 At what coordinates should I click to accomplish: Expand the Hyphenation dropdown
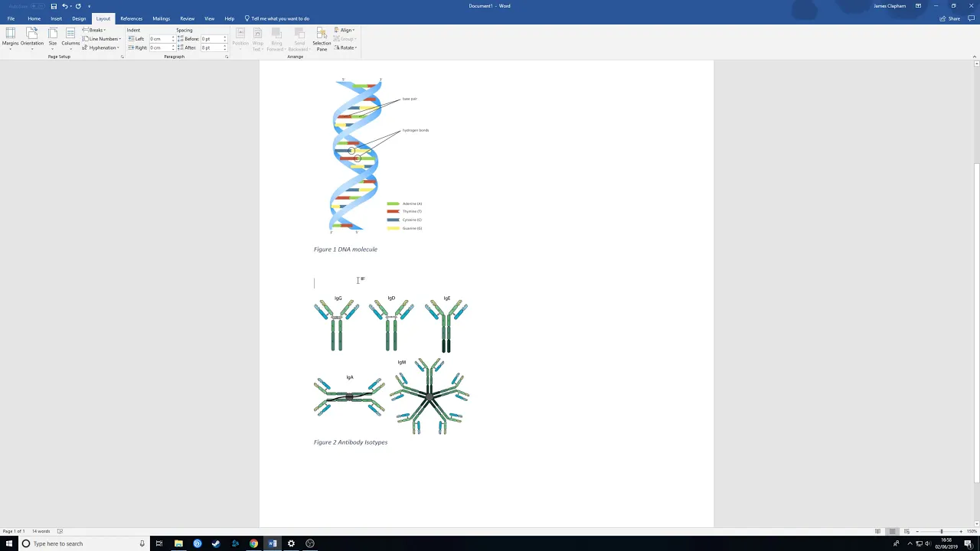(101, 47)
